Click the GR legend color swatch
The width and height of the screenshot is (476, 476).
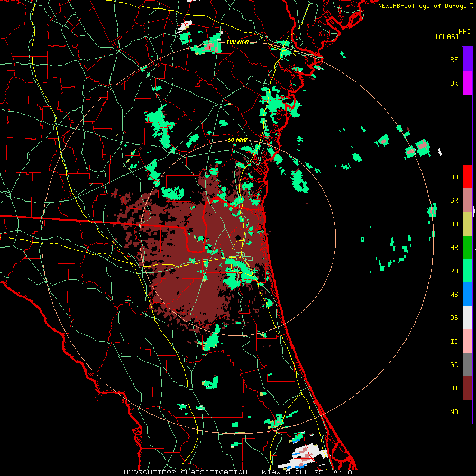pyautogui.click(x=467, y=200)
